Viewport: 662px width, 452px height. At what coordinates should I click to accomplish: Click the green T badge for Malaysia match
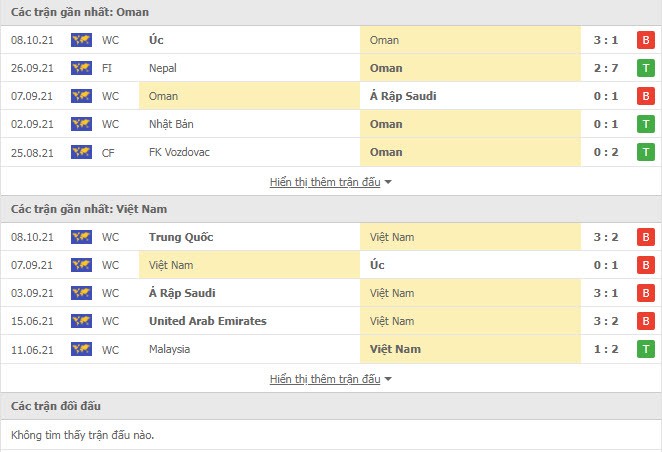point(646,349)
